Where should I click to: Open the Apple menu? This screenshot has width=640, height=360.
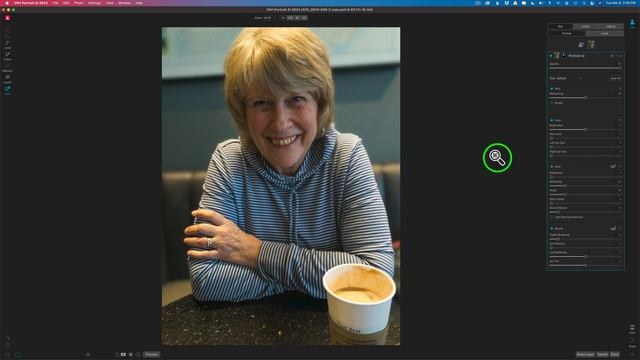pyautogui.click(x=7, y=3)
